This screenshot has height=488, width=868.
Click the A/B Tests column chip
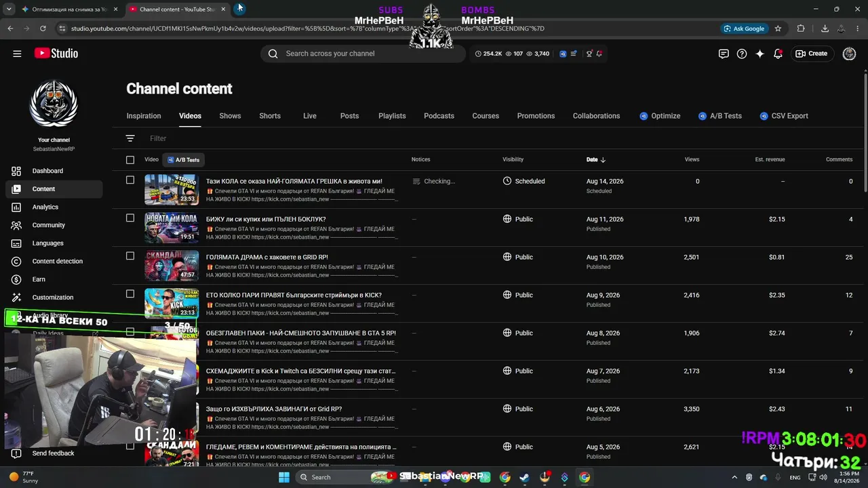(183, 160)
